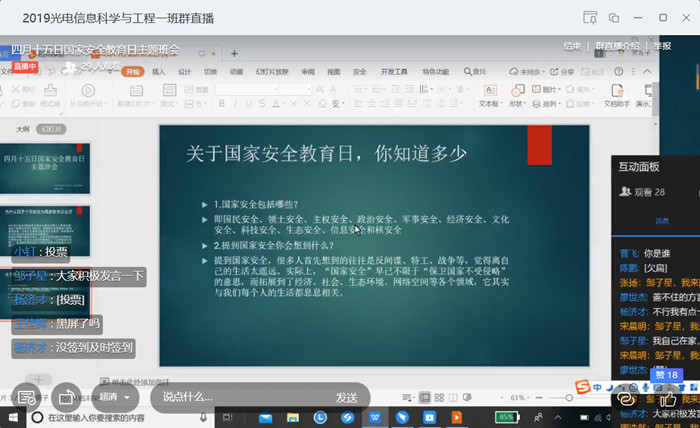Adjust the WPS zoom slider handle
The image size is (700, 428).
point(569,397)
